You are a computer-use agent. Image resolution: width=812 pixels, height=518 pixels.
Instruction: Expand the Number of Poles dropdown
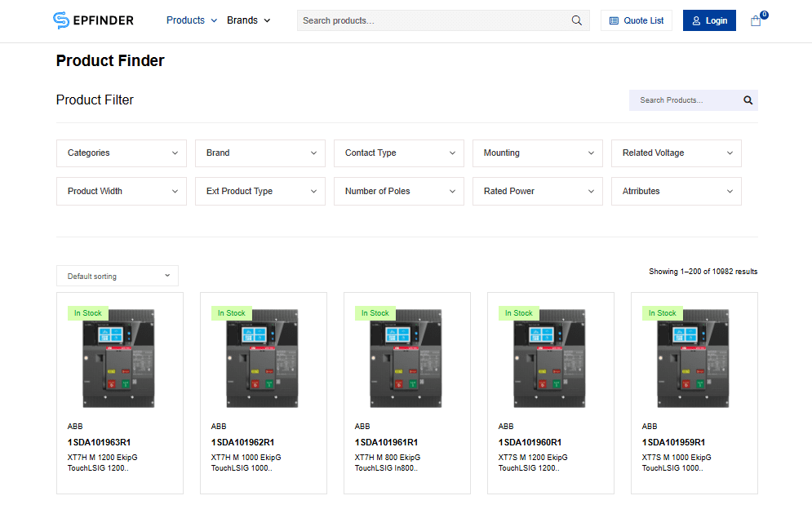pyautogui.click(x=399, y=192)
